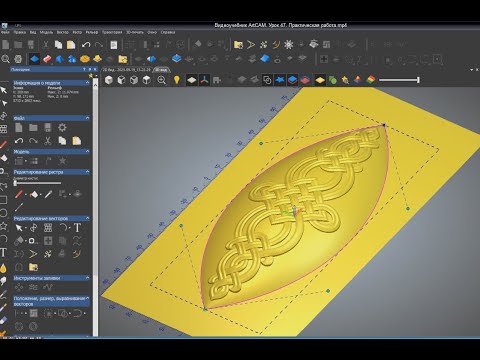Click the zoom magnifier in 3D view toolbar

[162, 80]
